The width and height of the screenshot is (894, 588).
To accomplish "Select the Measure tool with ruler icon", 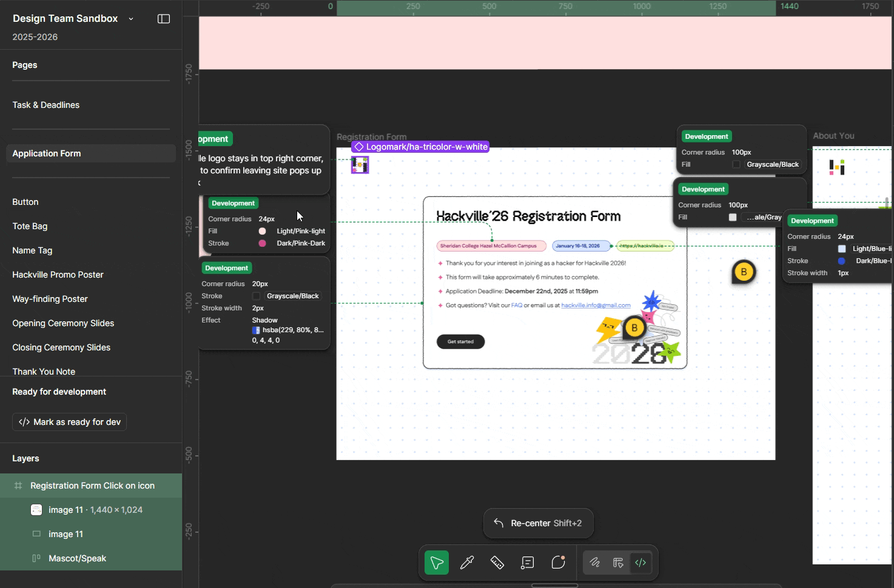I will [x=497, y=562].
